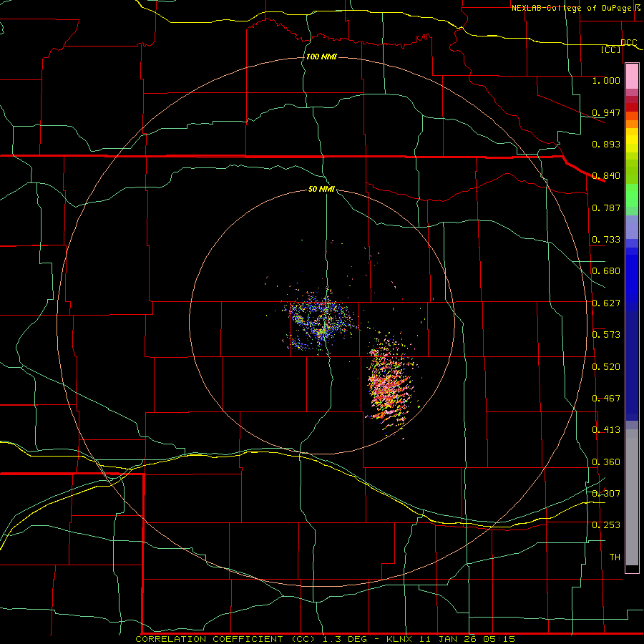
Task: Select the 0.840 scale value
Action: coord(606,176)
